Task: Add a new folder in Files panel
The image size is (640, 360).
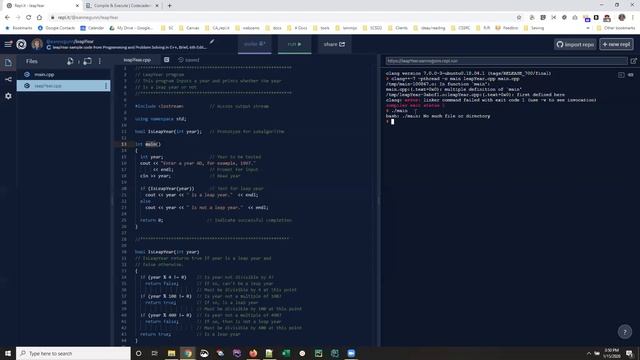Action: click(87, 61)
